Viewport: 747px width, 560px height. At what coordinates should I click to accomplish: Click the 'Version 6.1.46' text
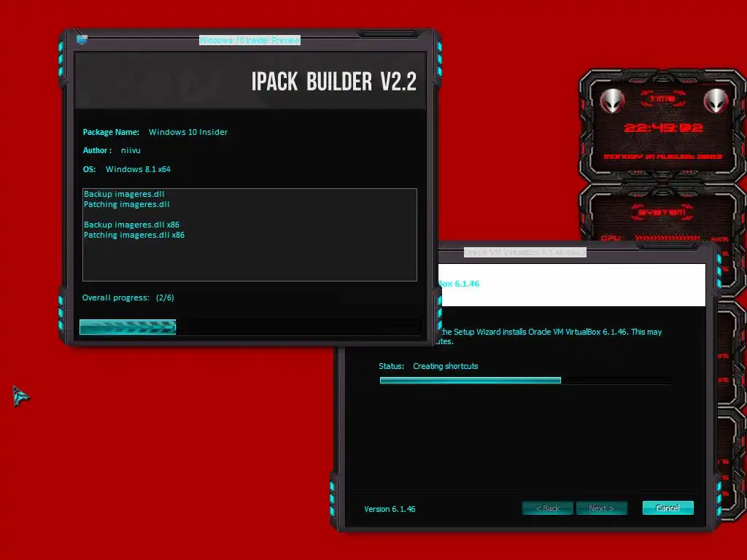coord(390,509)
